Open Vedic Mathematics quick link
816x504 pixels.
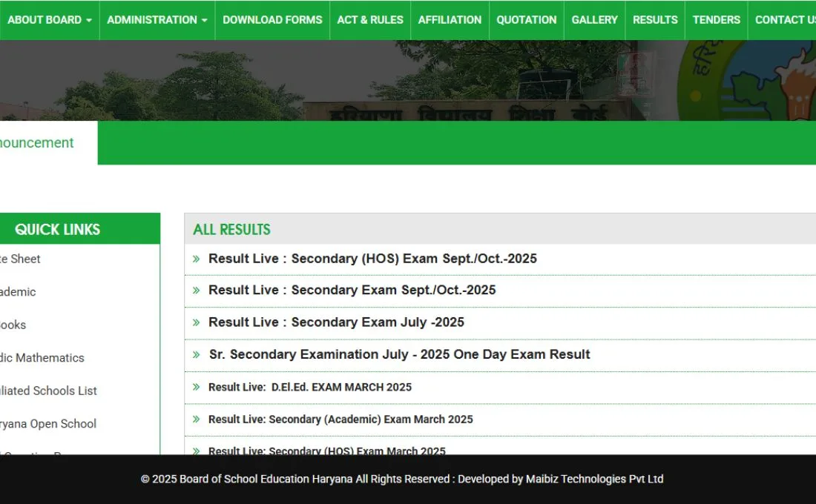[42, 358]
